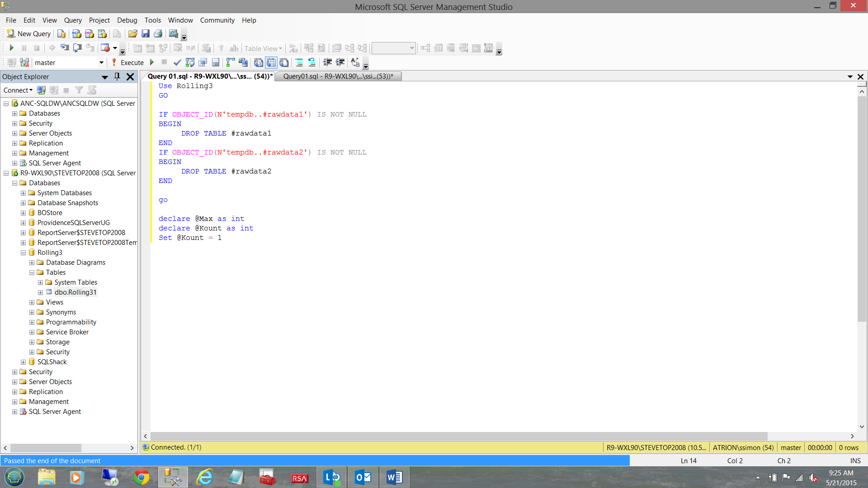The width and height of the screenshot is (868, 488).
Task: Click the Save file floppy icon
Action: [x=146, y=34]
